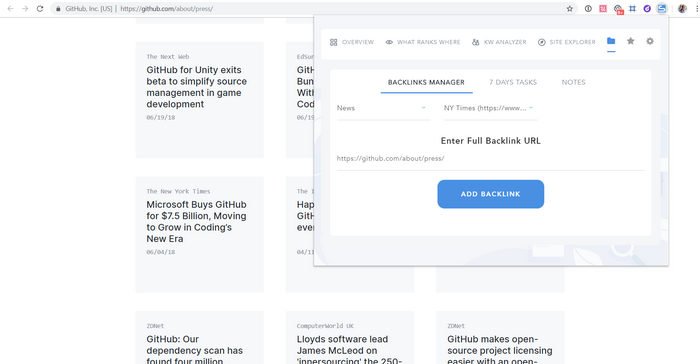Bookmark page with star icon in address bar

pyautogui.click(x=570, y=8)
